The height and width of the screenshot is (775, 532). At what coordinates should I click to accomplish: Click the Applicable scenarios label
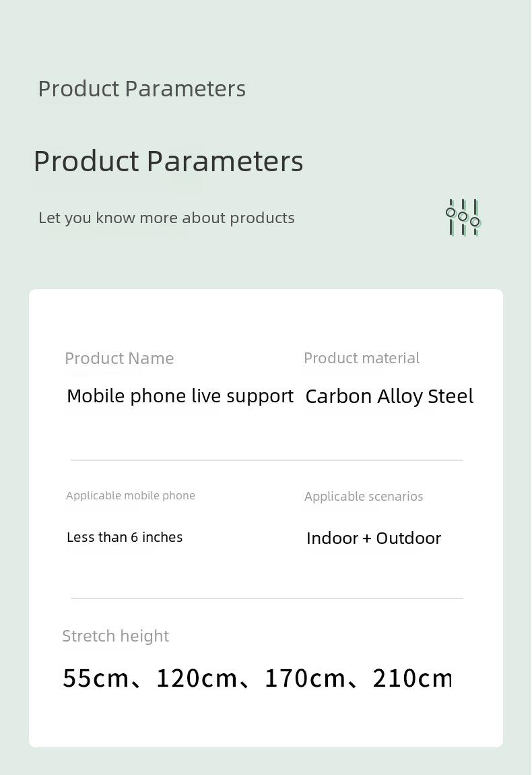[x=364, y=496]
